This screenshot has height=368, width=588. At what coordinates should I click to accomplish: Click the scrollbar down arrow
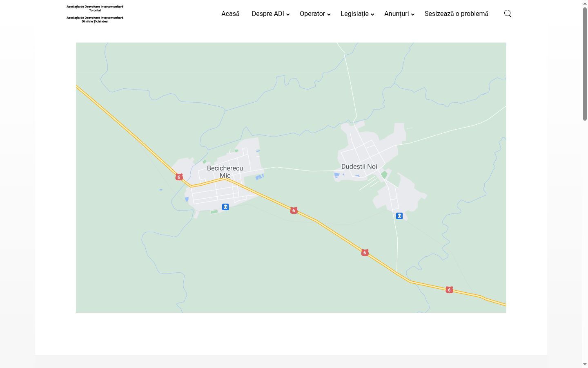(x=585, y=364)
